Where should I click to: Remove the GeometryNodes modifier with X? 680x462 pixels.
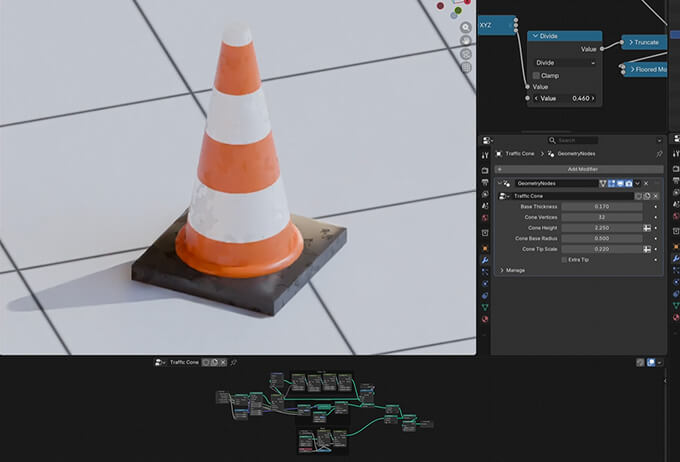(646, 183)
